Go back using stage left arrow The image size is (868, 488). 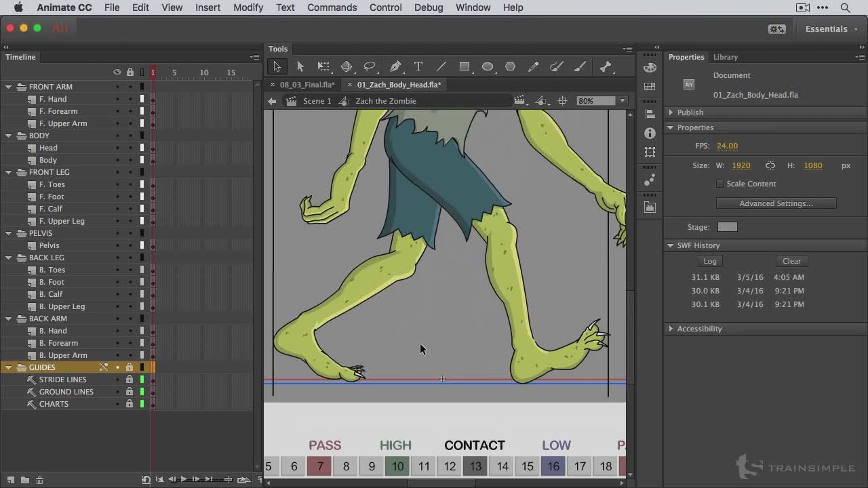[x=272, y=101]
